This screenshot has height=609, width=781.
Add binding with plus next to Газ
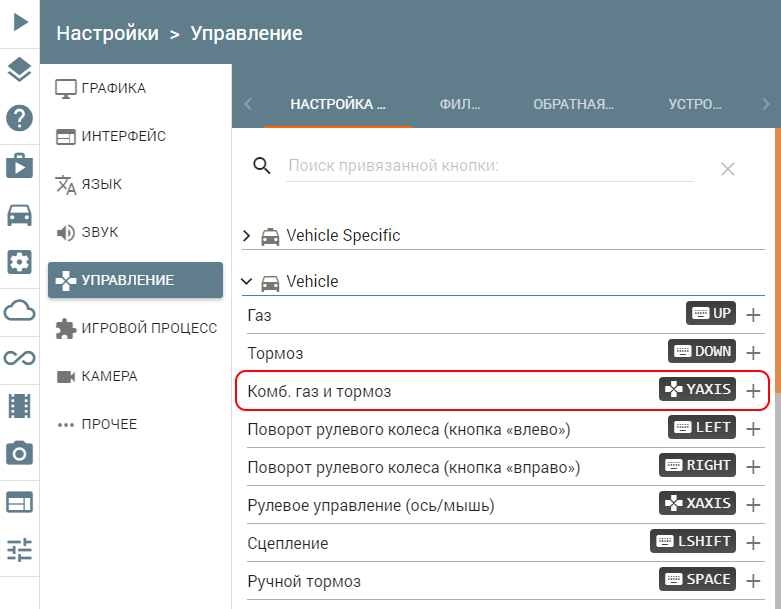(x=753, y=314)
